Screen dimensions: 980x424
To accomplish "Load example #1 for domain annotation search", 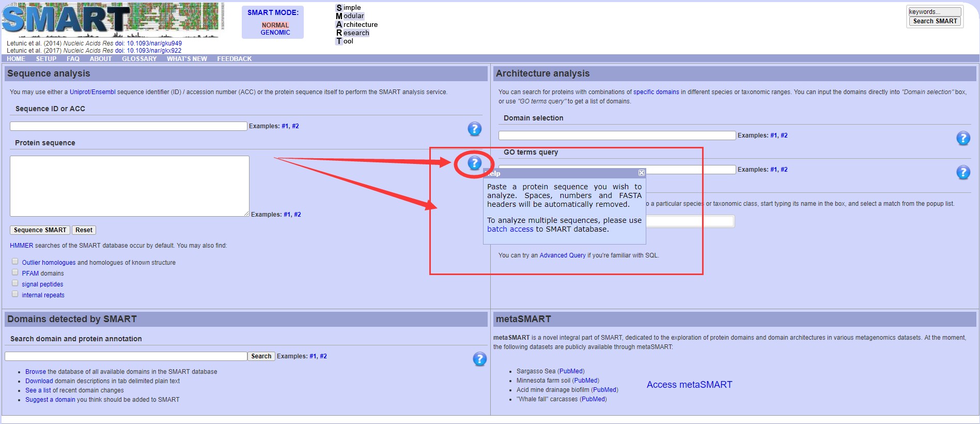I will click(x=313, y=356).
